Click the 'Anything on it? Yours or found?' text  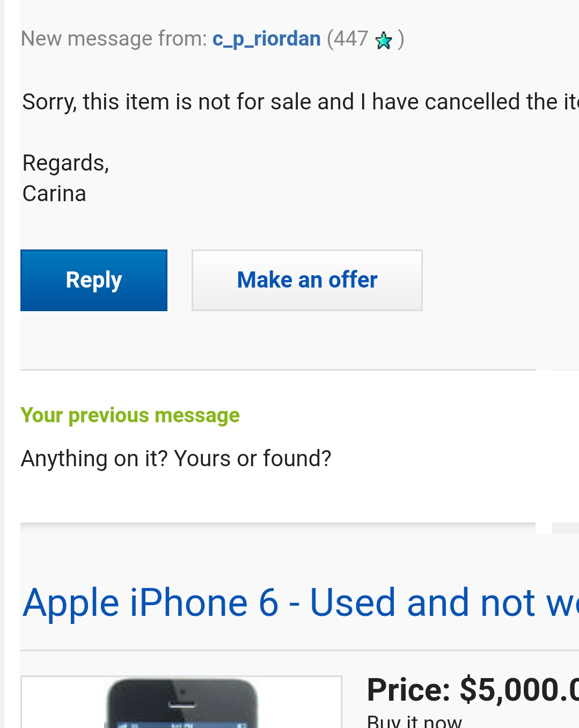(176, 459)
